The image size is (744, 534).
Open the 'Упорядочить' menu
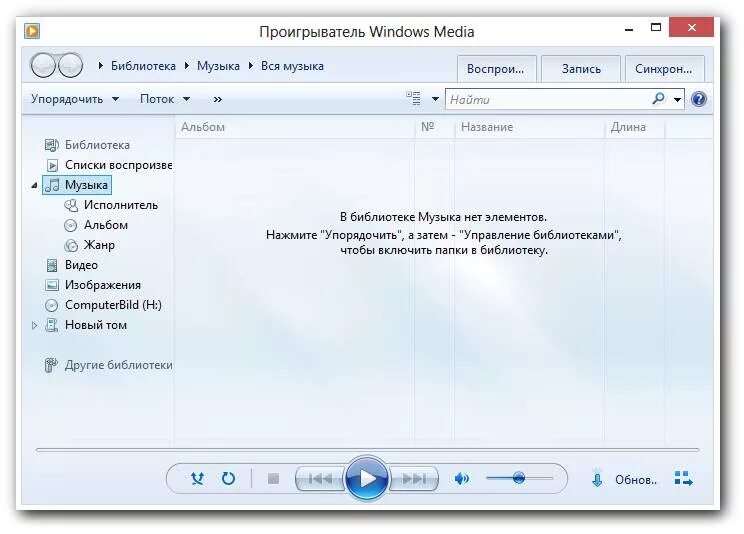coord(75,99)
